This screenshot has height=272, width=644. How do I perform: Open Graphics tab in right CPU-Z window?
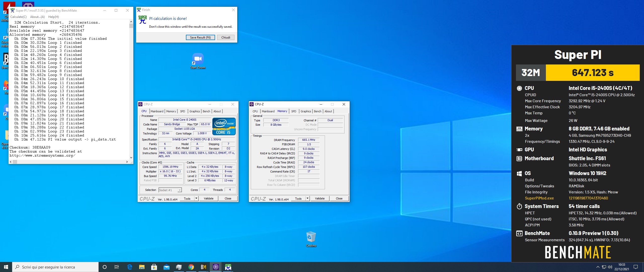tap(306, 111)
